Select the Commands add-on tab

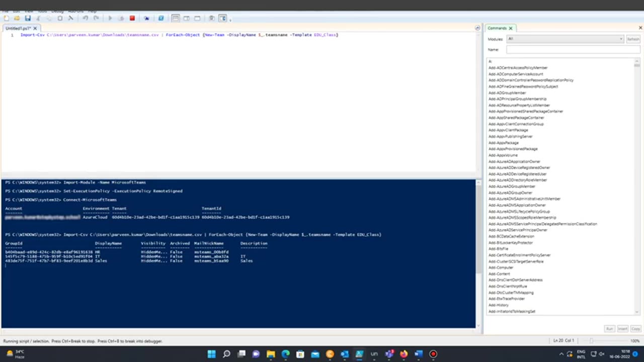point(497,28)
